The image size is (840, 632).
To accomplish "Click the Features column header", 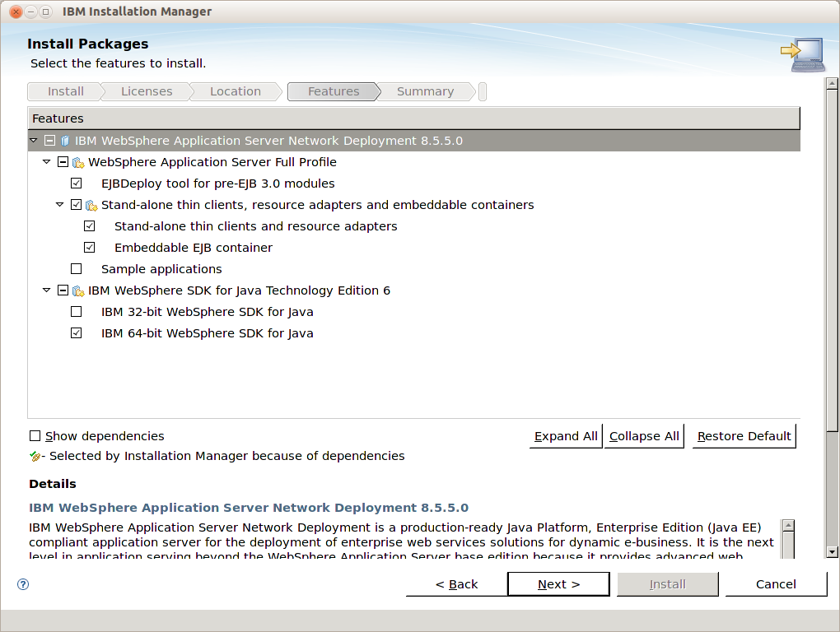I will [413, 118].
